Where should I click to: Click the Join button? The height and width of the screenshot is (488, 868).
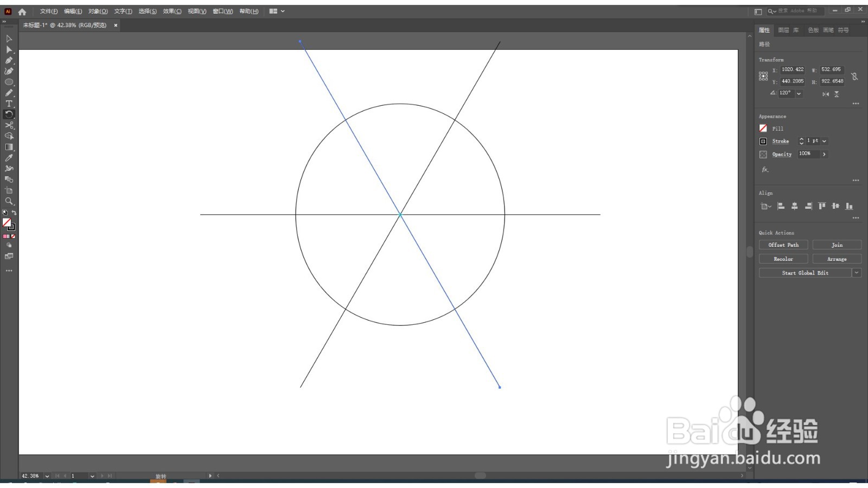click(837, 245)
